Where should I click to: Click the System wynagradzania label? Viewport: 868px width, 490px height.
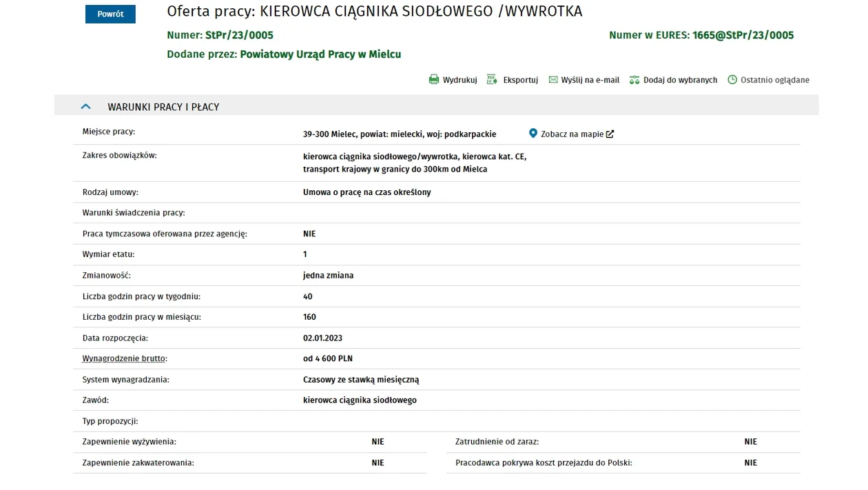[x=125, y=380]
